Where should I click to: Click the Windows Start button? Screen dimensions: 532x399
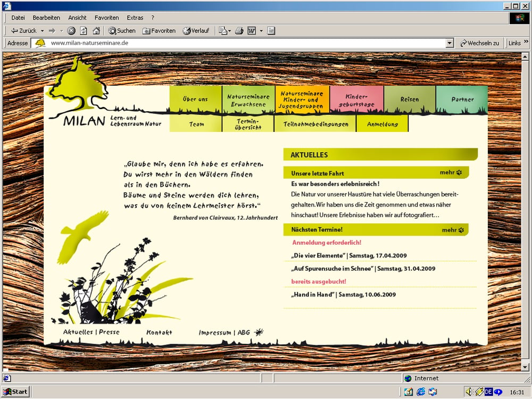pyautogui.click(x=15, y=392)
